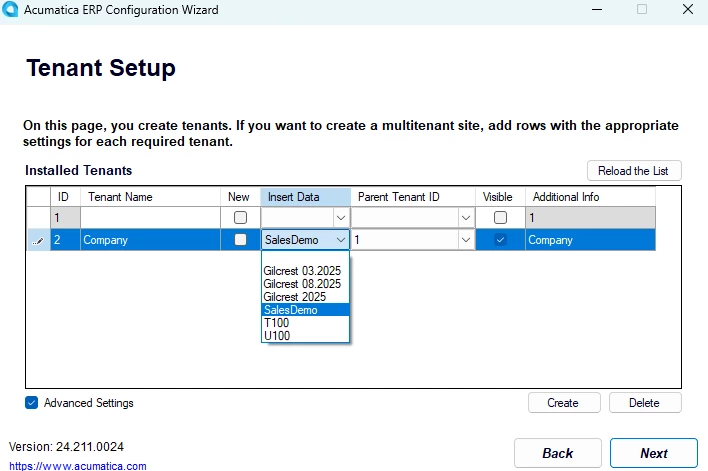Toggle Visible checkbox for tenant 1
Image resolution: width=708 pixels, height=471 pixels.
[x=500, y=218]
